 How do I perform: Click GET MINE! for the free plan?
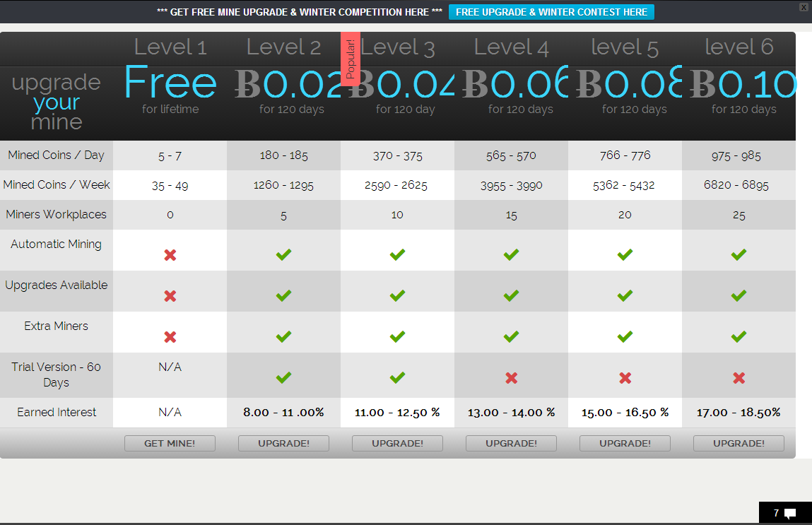170,443
